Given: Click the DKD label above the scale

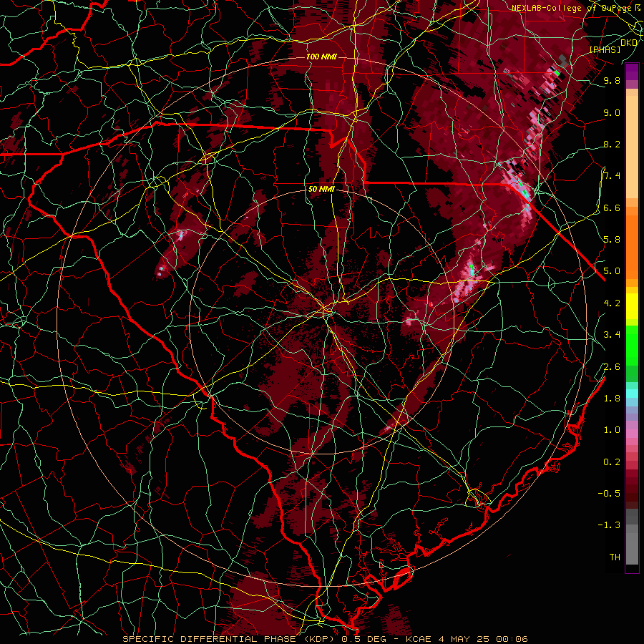Looking at the screenshot, I should click(x=629, y=43).
